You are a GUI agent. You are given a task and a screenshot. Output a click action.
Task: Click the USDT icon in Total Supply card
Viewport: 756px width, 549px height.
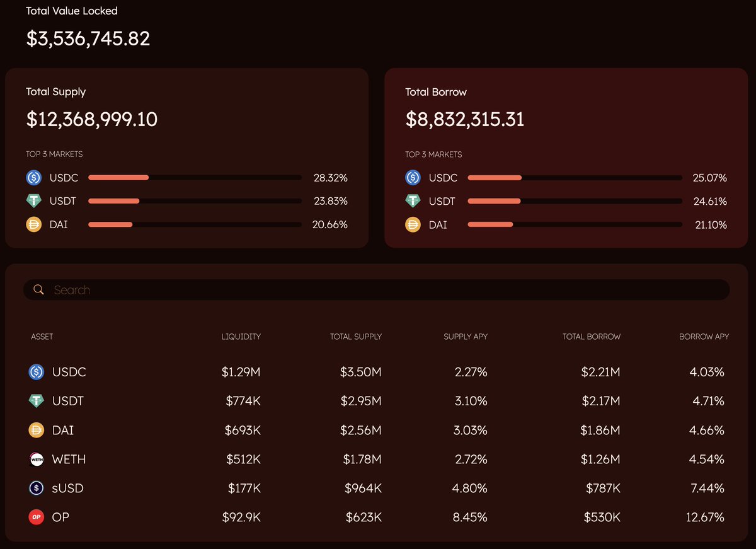coord(33,201)
